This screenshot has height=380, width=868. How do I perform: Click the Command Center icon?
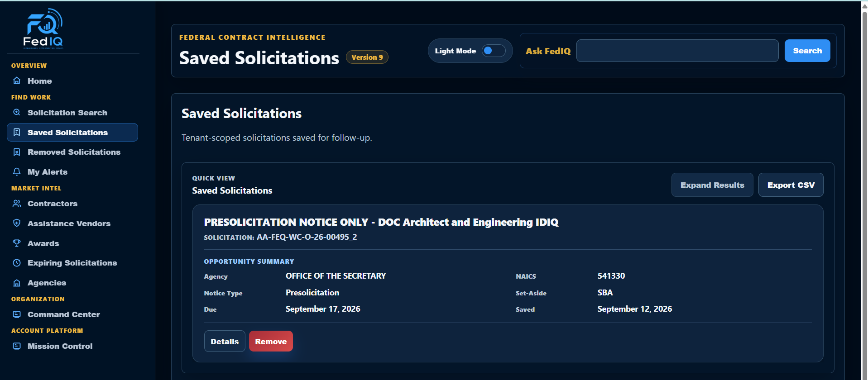17,314
